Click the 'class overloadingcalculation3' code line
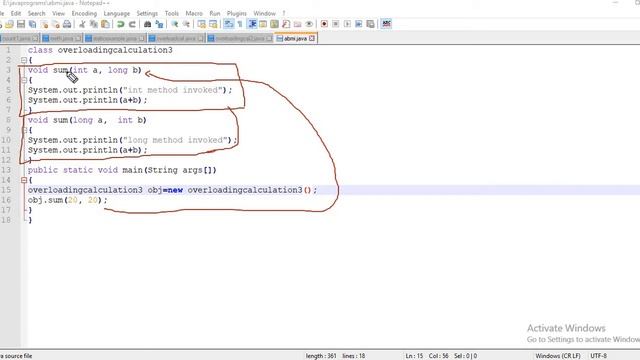 pos(100,50)
